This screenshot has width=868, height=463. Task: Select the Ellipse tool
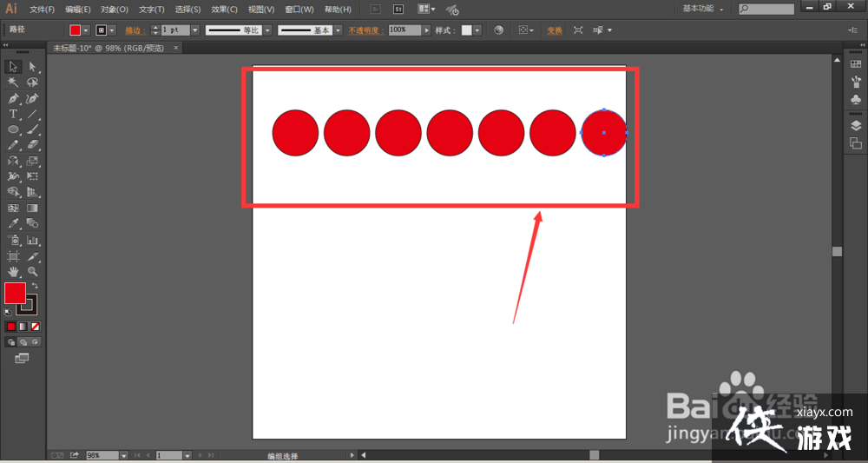point(13,129)
